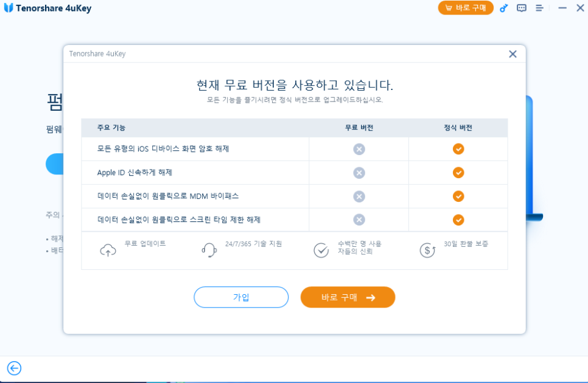
Task: Click orange check in MDM 바이패스 row
Action: pos(458,196)
